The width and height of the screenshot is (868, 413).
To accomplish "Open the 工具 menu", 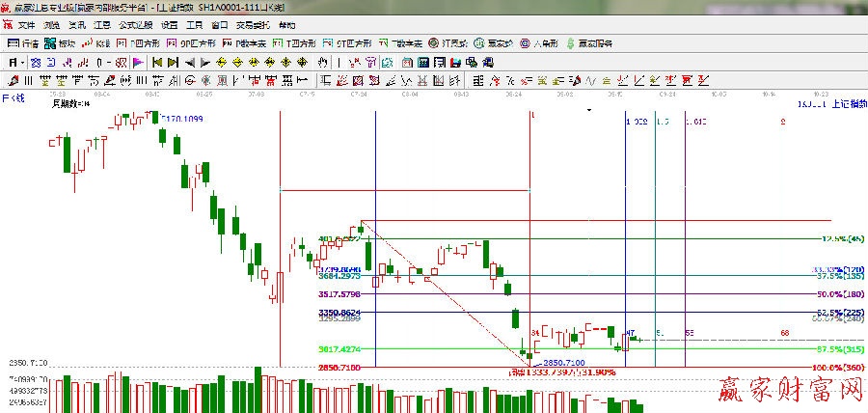I will pos(194,25).
